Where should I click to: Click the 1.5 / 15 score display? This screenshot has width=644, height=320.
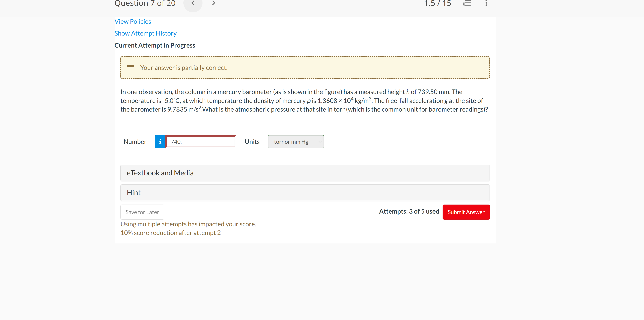[437, 4]
